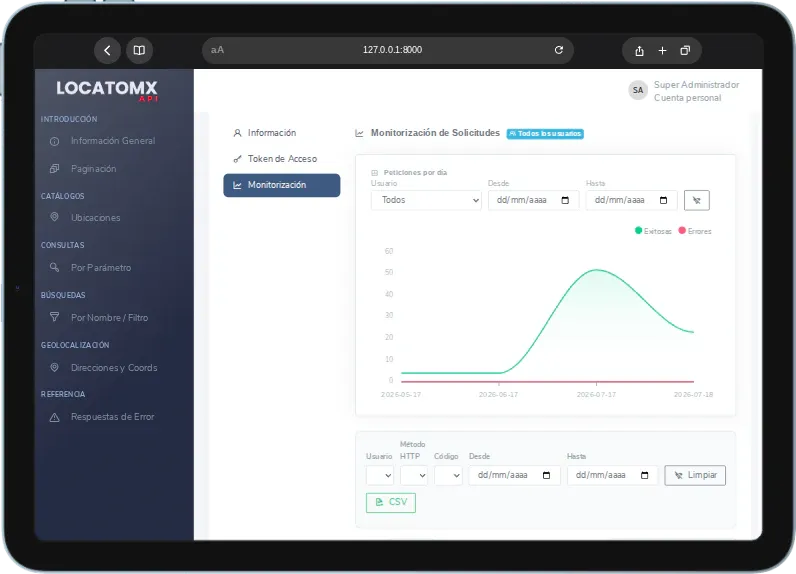Click the SA avatar circle

pos(638,90)
